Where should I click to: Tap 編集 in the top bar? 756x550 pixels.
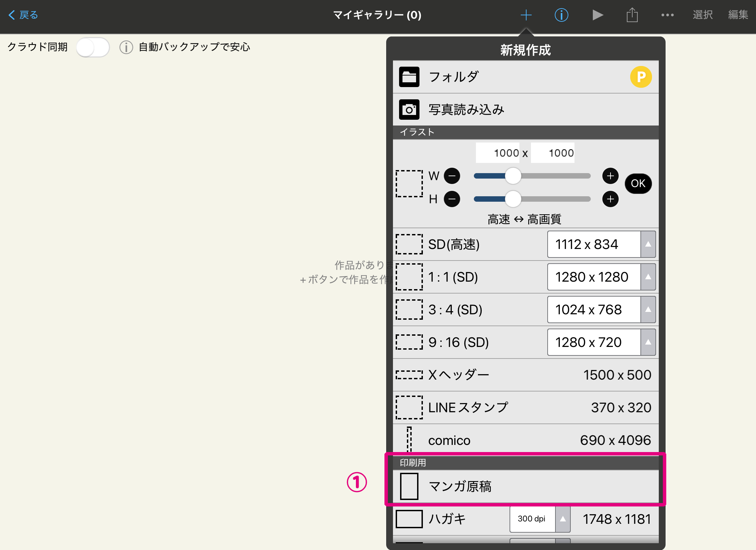(738, 15)
